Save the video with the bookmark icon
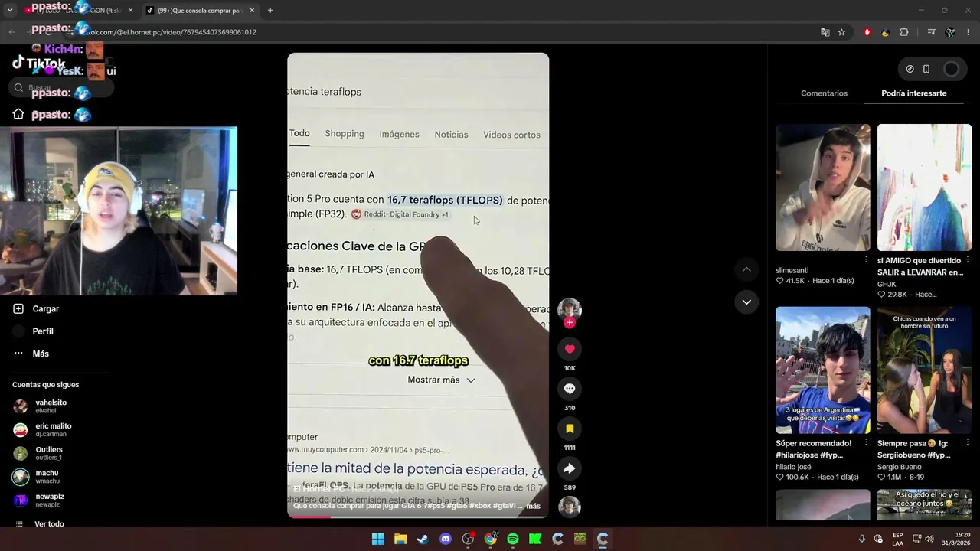 click(x=569, y=429)
